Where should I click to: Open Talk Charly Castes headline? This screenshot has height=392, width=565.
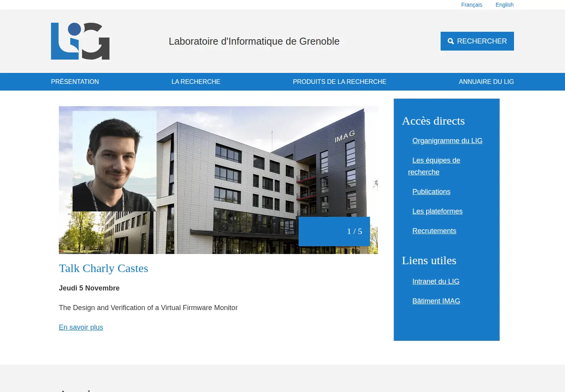click(104, 268)
